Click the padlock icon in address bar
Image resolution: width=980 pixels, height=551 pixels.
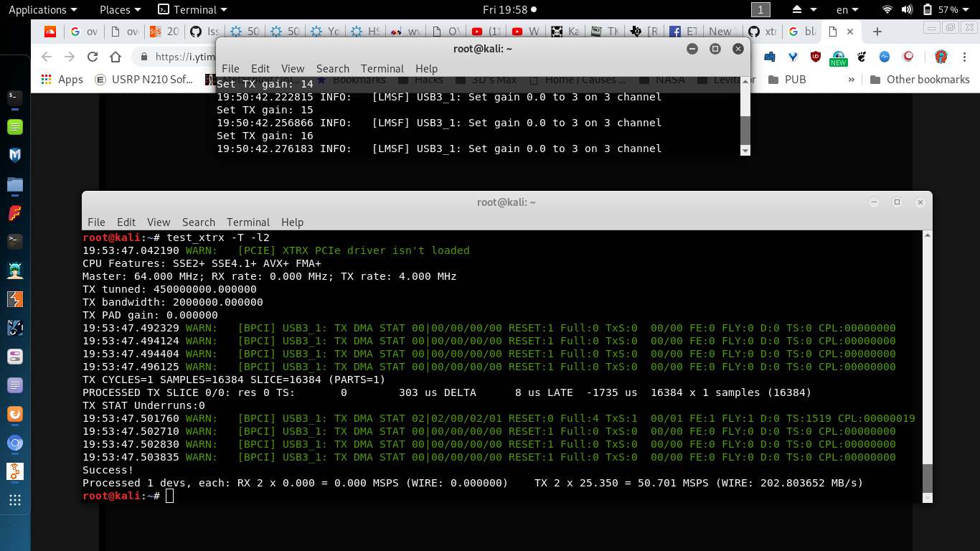tap(144, 56)
